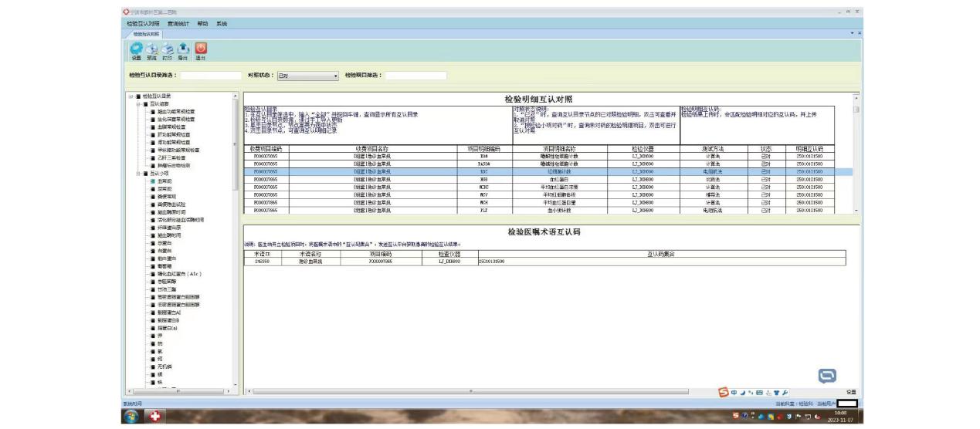Open the blue chat bubble floating icon
Screen dimensions: 980x429
tap(828, 376)
